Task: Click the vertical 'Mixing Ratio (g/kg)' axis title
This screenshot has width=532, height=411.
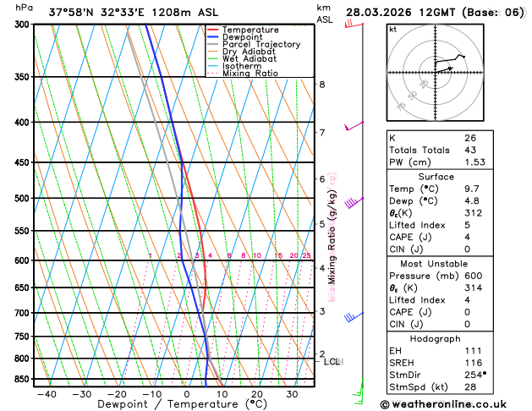Action: pos(332,237)
